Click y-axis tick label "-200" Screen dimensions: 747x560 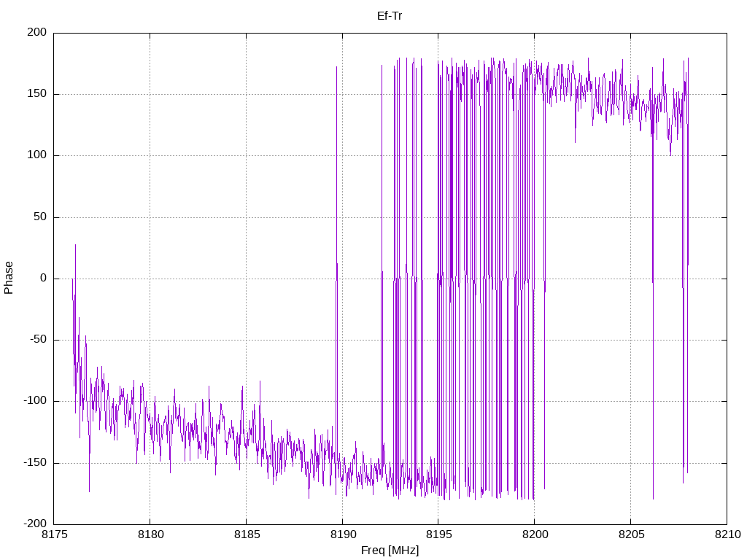click(35, 524)
